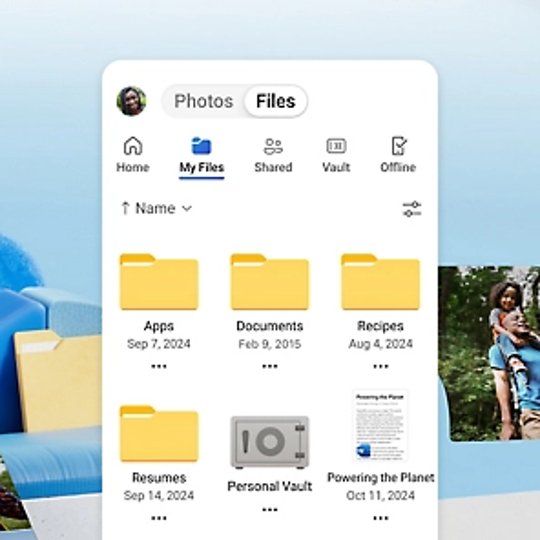Switch the toggle to Photos
The height and width of the screenshot is (540, 540).
pos(204,101)
